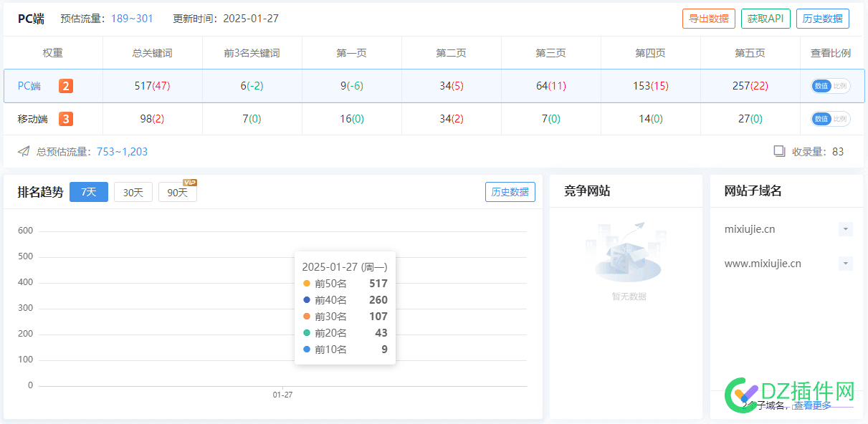
Task: Click the 查看更多 subdomain link
Action: click(x=812, y=405)
